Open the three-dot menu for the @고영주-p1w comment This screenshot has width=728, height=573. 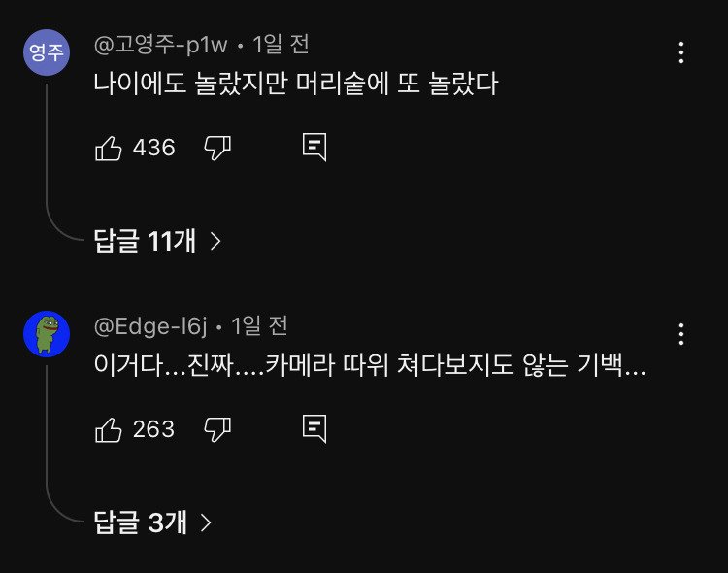tap(682, 52)
